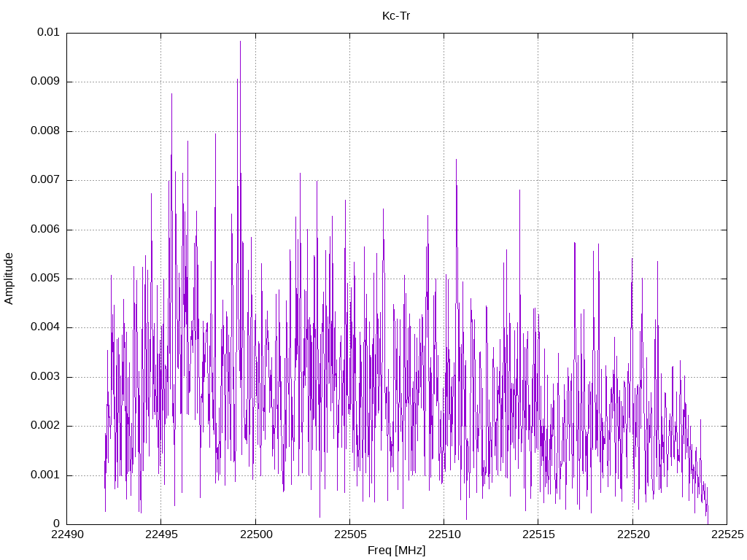
Task: Click the y-axis tick value 0.005
Action: tap(45, 279)
